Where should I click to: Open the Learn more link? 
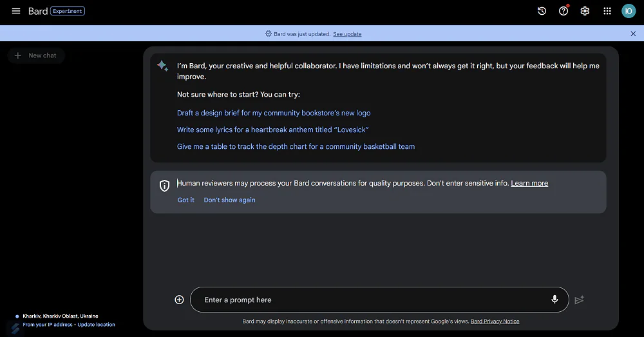(x=529, y=183)
